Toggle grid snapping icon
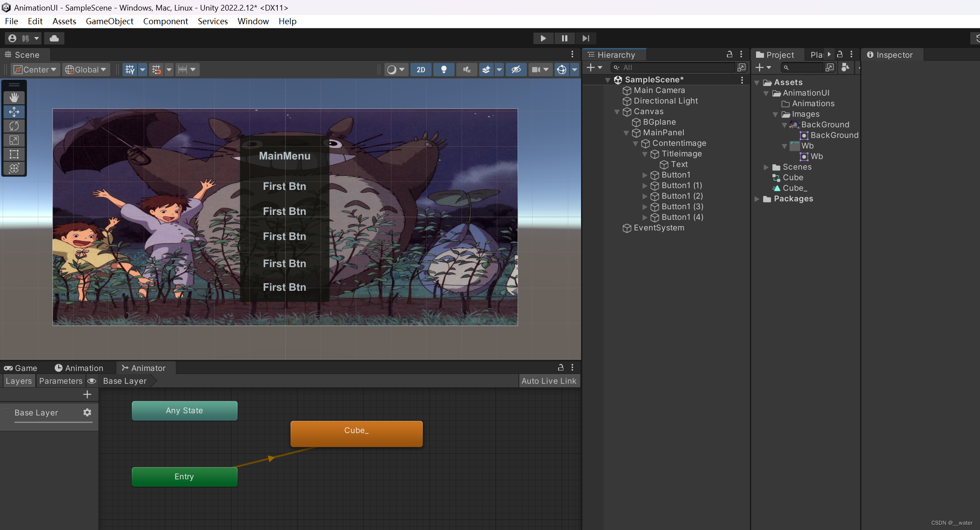The image size is (980, 530). pyautogui.click(x=157, y=70)
